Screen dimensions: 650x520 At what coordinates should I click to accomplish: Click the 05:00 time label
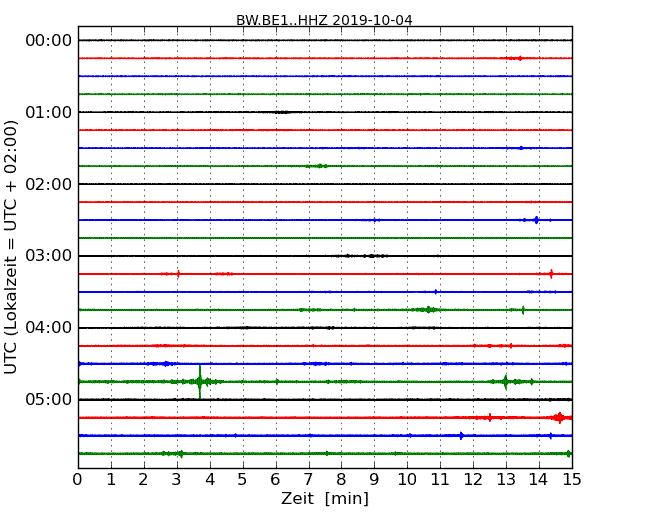click(x=49, y=399)
